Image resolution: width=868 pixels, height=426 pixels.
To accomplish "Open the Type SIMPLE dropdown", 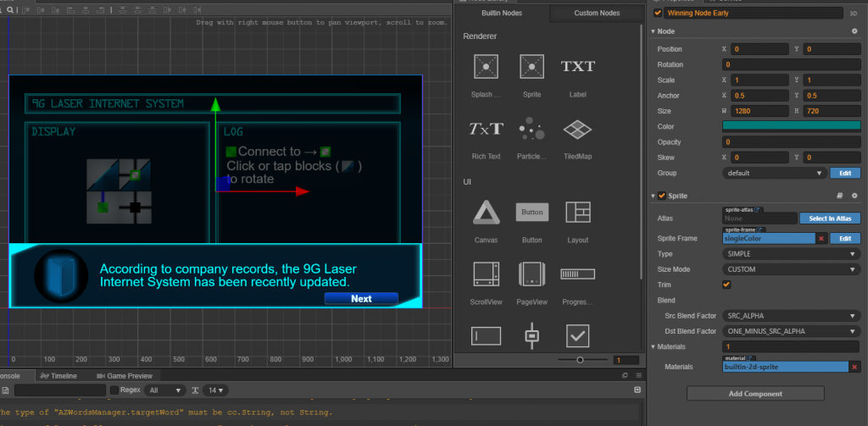I will click(791, 254).
